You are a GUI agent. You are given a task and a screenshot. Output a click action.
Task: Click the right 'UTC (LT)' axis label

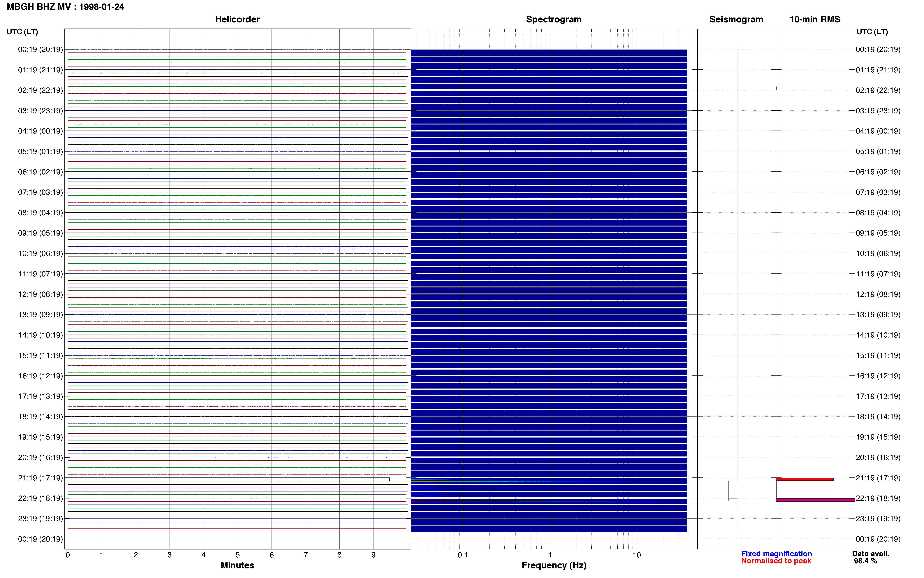(872, 32)
